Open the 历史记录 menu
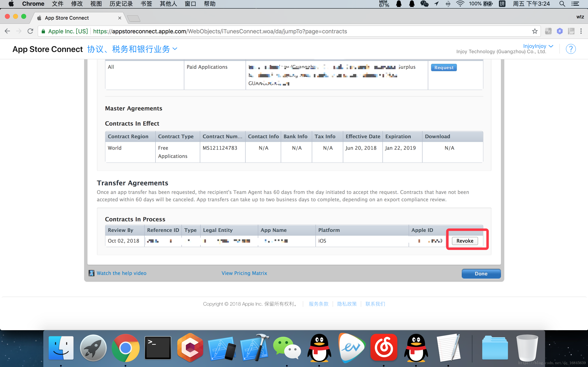This screenshot has height=367, width=588. pos(121,4)
